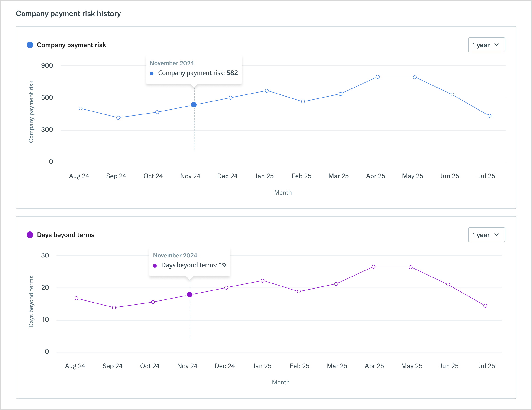Click the payment risk tooltip showing 582
532x410 pixels.
coord(194,70)
